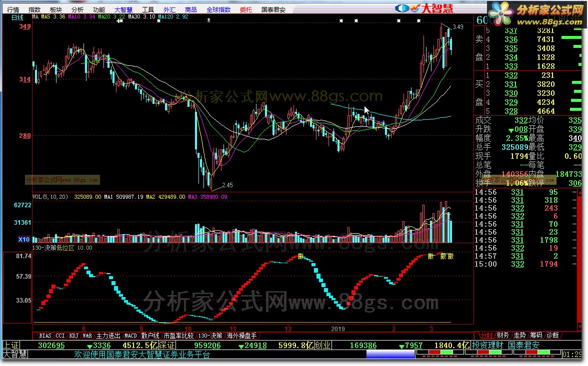The image size is (588, 366).
Task: Click the MA5 3.36 indicator value
Action: click(x=53, y=17)
